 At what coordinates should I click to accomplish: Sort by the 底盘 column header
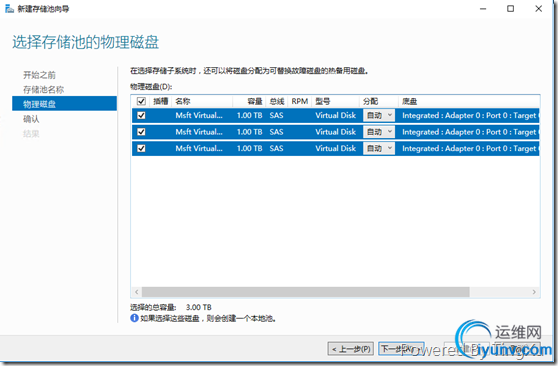(469, 101)
